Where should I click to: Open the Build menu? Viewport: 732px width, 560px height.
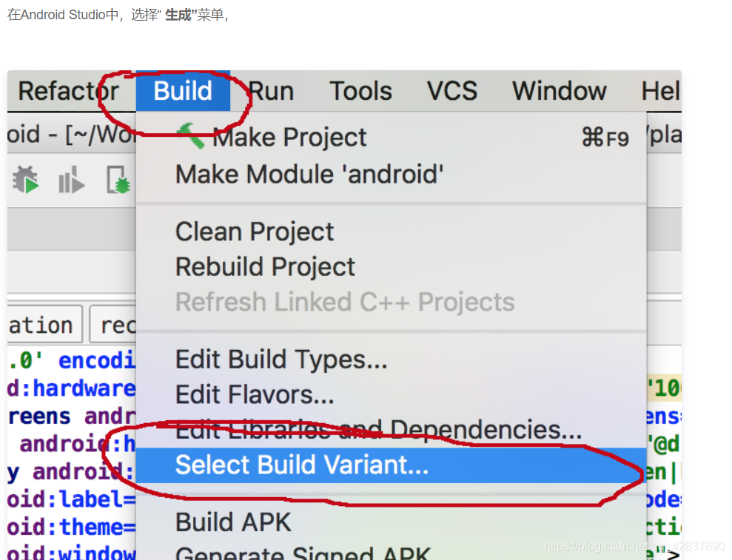click(x=182, y=90)
